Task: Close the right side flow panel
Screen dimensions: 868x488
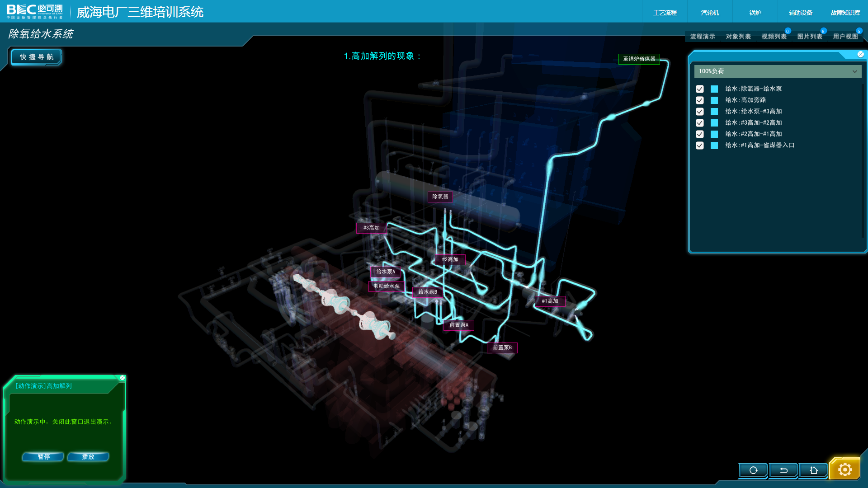Action: [x=860, y=54]
